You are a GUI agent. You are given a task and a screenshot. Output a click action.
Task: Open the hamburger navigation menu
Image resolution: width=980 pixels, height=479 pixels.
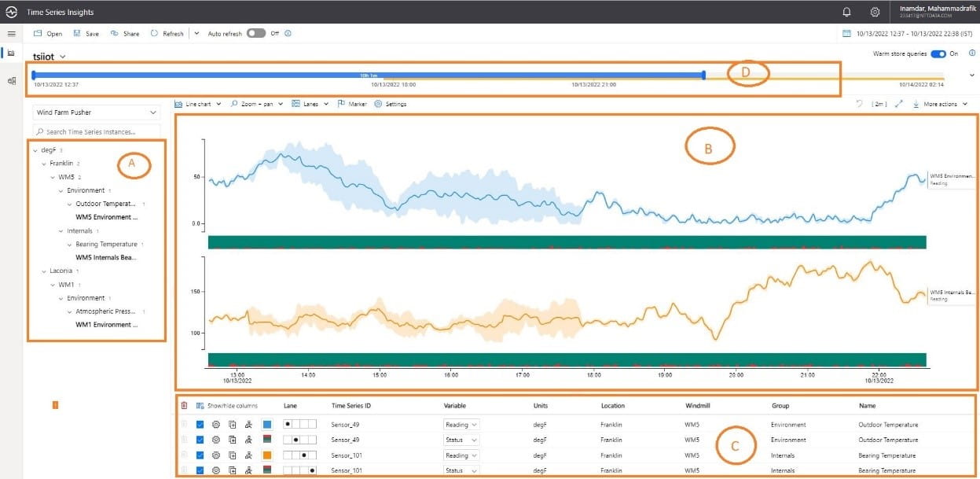11,34
